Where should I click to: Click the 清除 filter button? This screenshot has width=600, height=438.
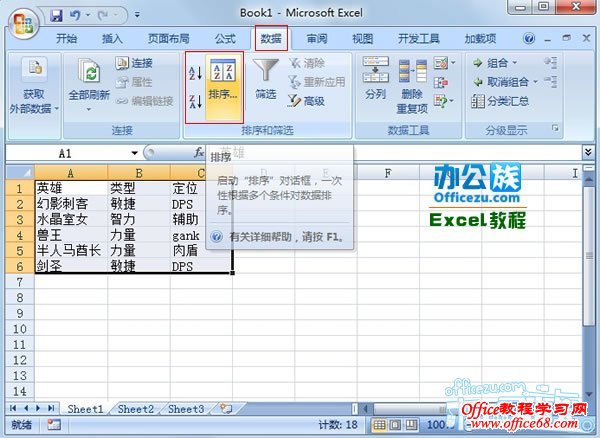(307, 63)
